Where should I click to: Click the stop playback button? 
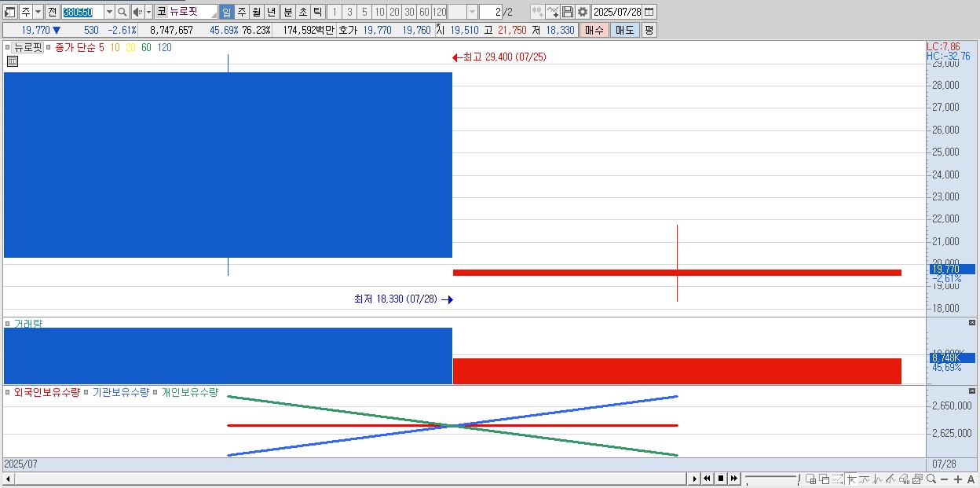pos(721,479)
